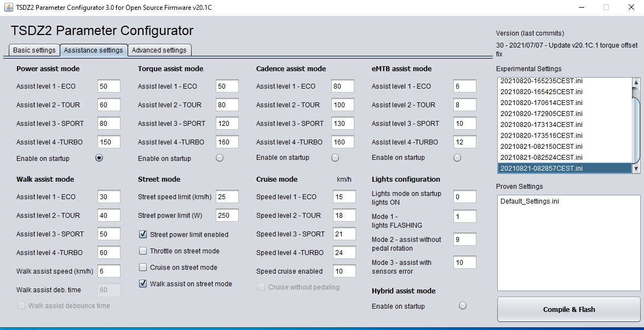This screenshot has height=330, width=644.
Task: Select the Assistance settings tab
Action: click(x=93, y=50)
